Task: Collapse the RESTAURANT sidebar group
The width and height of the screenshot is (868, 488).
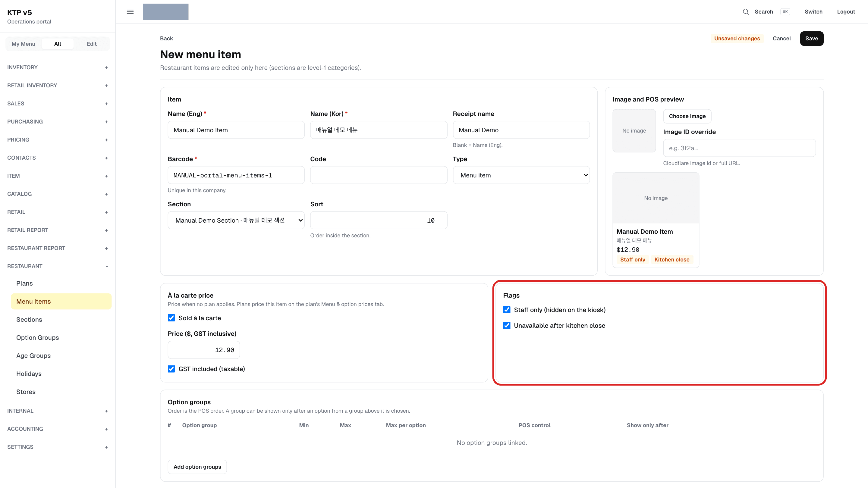Action: [58, 266]
